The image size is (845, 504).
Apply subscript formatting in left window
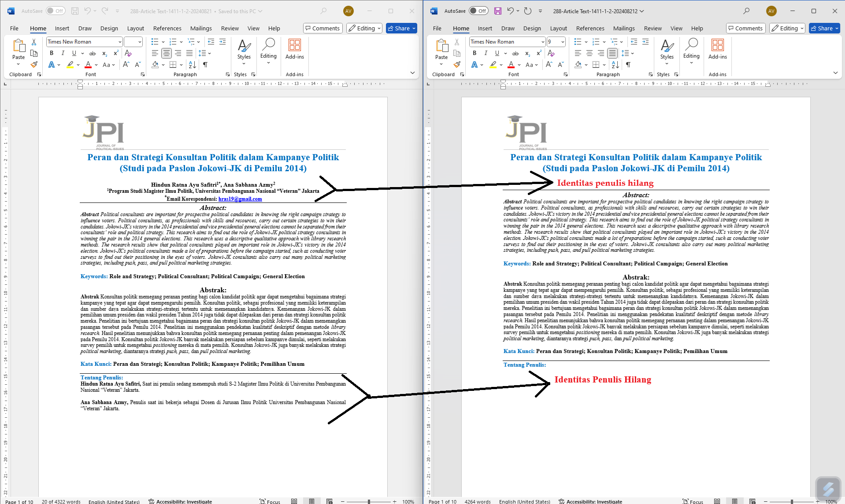[104, 53]
